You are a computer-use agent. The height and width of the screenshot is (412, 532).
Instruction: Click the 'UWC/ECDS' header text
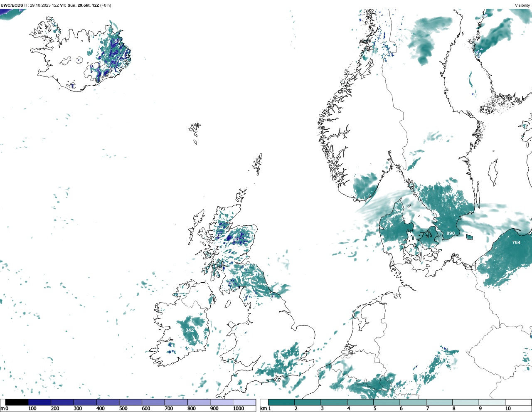coord(12,5)
